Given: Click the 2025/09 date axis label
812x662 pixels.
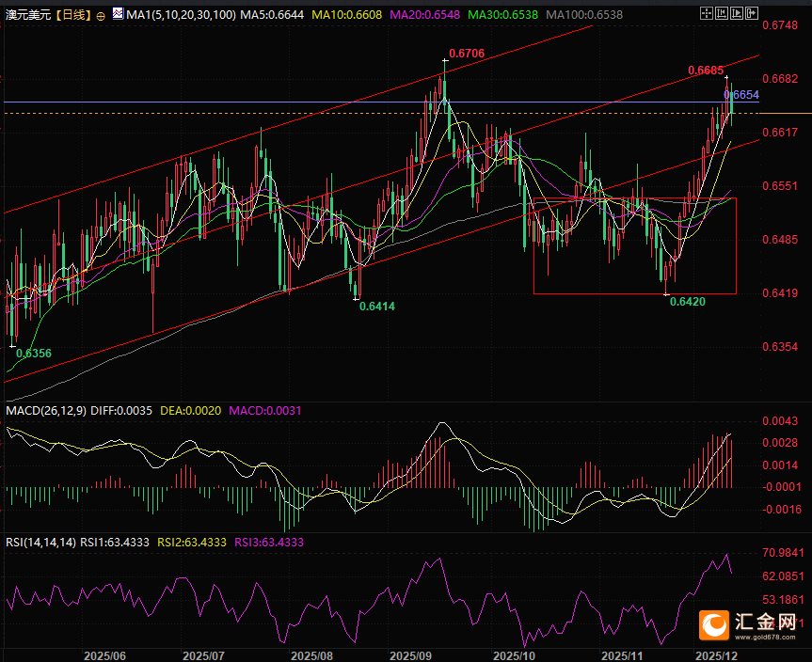Looking at the screenshot, I should click(x=409, y=654).
